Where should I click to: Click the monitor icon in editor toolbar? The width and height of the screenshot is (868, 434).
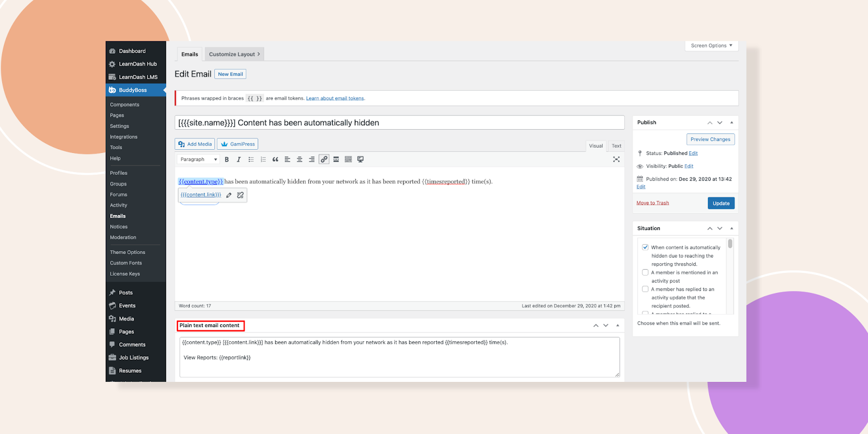click(x=360, y=159)
